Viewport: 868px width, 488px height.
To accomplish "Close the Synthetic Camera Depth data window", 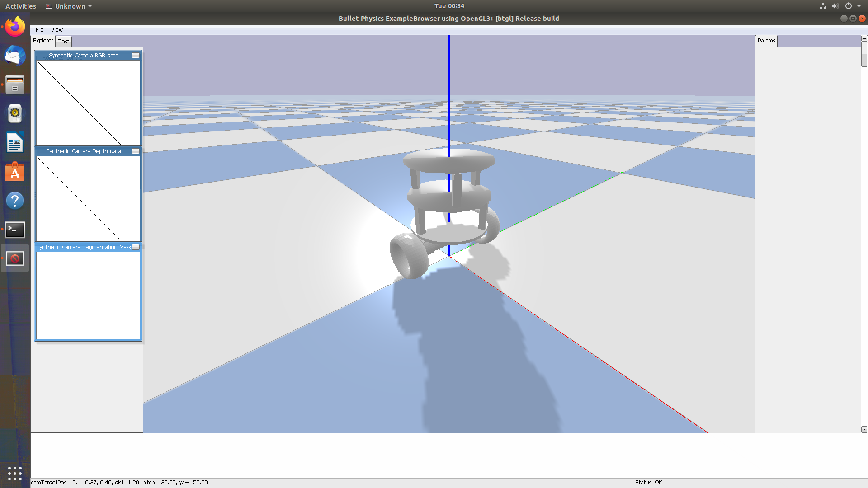I will [x=135, y=151].
